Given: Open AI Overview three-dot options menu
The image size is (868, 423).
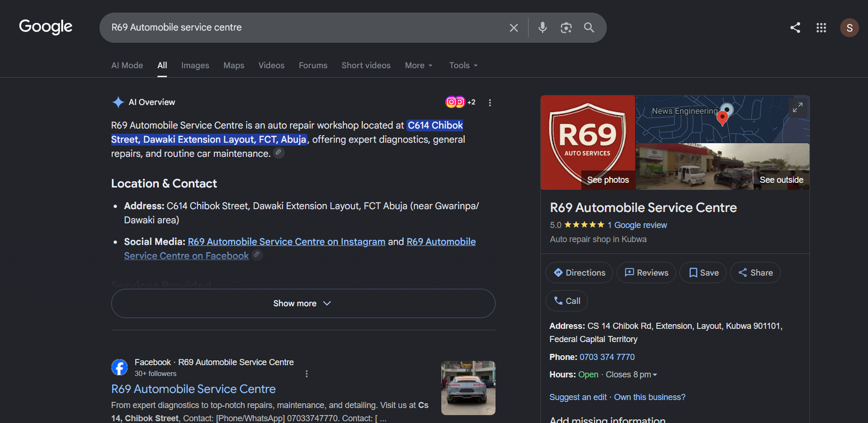Looking at the screenshot, I should (490, 102).
